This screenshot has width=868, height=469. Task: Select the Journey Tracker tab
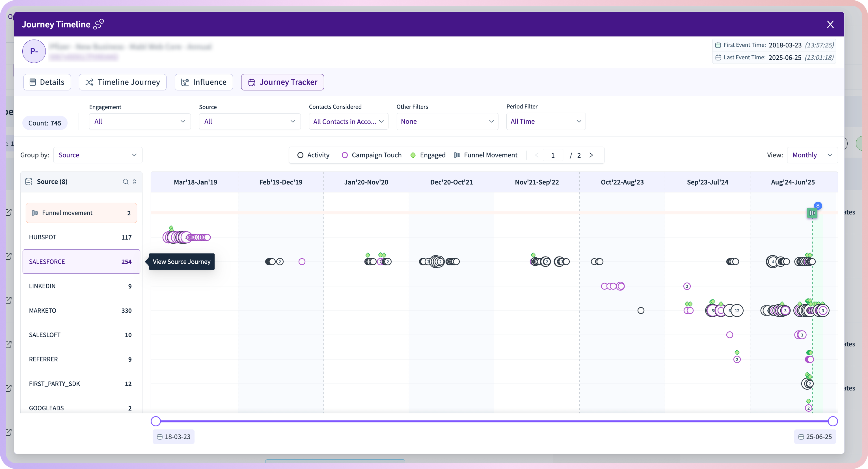[x=282, y=82]
